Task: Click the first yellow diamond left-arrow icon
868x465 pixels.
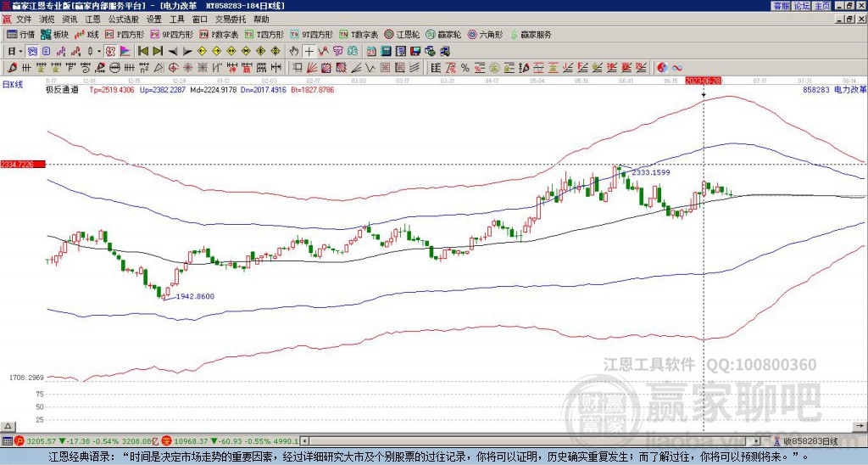Action: point(202,52)
